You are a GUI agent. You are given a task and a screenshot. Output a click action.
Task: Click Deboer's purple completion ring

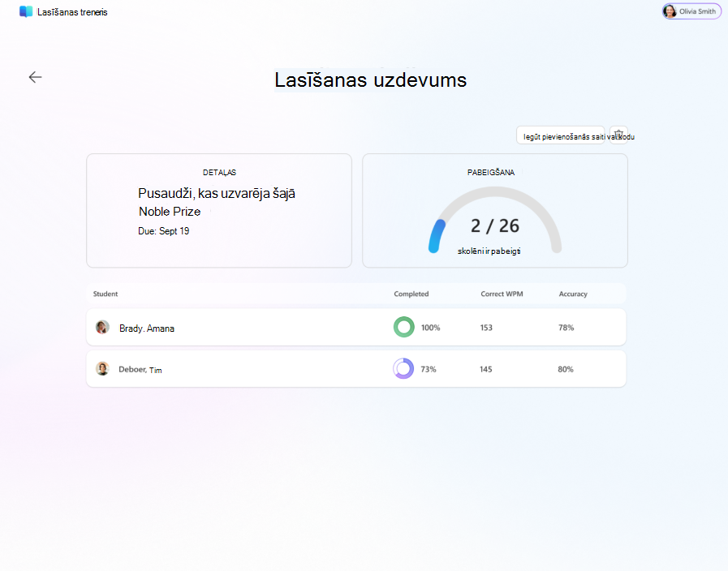click(403, 369)
